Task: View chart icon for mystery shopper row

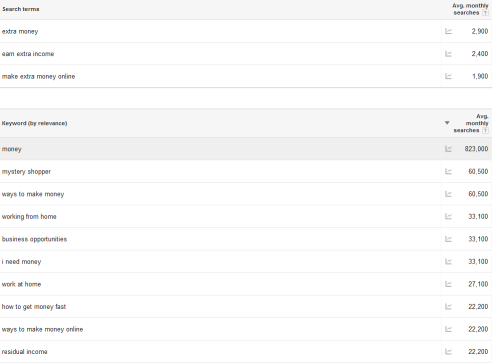Action: tap(448, 171)
